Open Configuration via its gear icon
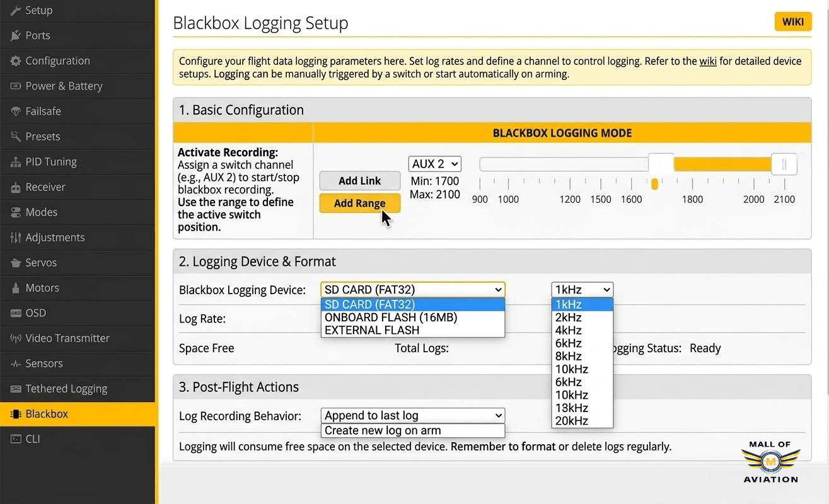Screen dimensions: 829x504 (x=15, y=61)
